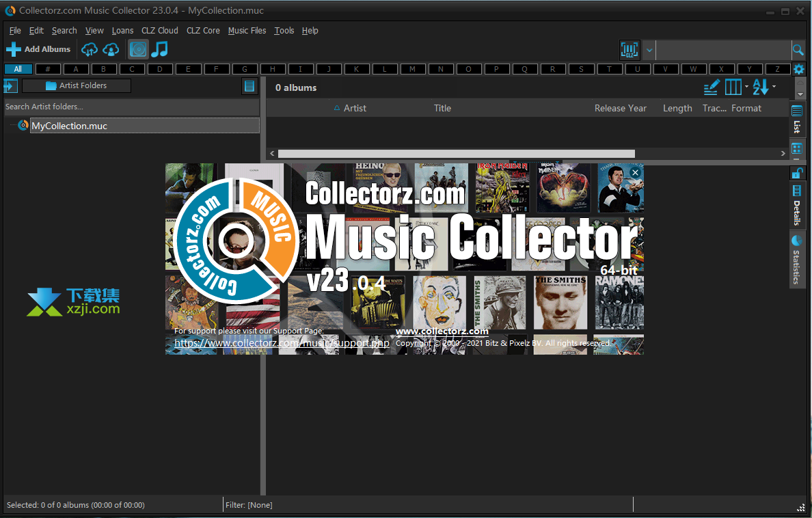The height and width of the screenshot is (518, 812).
Task: Focus the quick search input box
Action: pos(723,51)
